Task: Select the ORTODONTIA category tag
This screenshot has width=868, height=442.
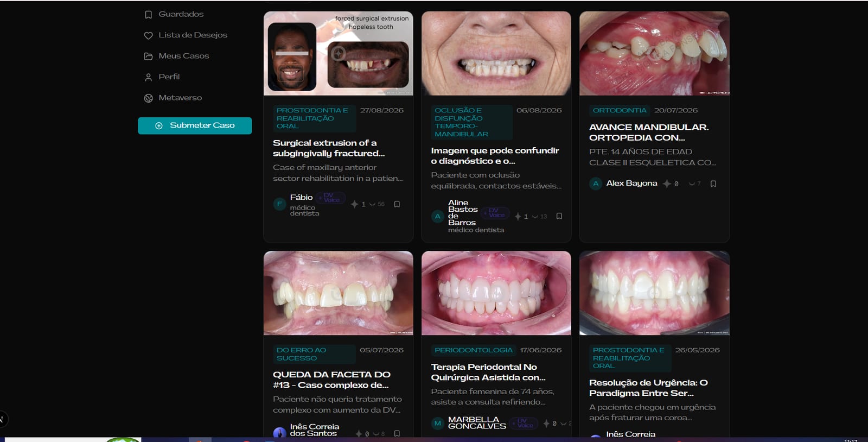Action: click(x=620, y=110)
